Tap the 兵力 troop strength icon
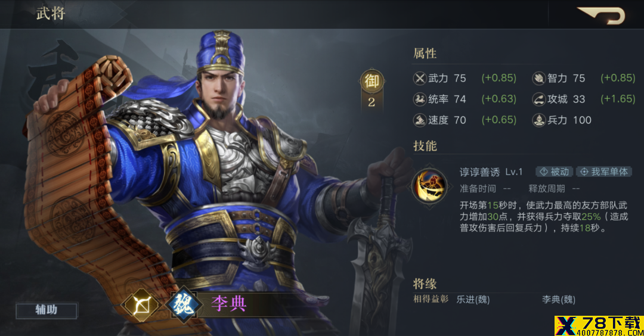This screenshot has height=336, width=644. tap(539, 120)
